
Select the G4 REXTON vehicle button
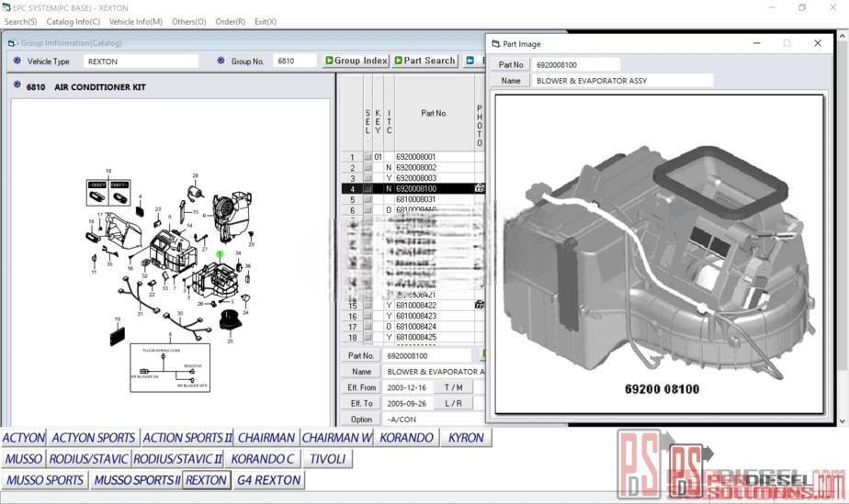click(268, 479)
